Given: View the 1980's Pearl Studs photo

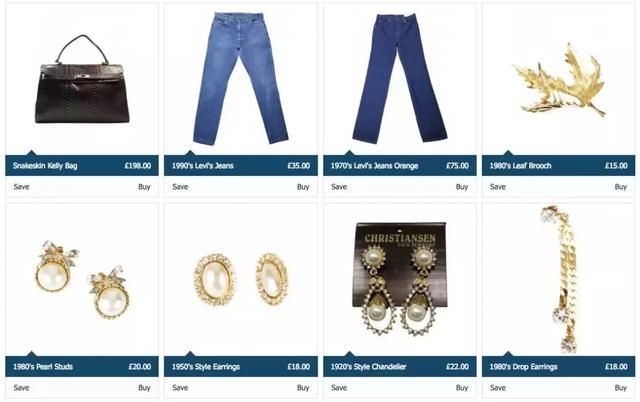Looking at the screenshot, I should click(82, 280).
